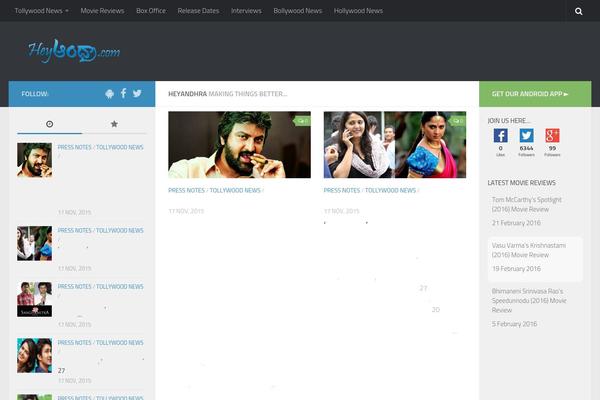This screenshot has width=600, height=400.
Task: Click Get Our Android App button
Action: click(535, 94)
